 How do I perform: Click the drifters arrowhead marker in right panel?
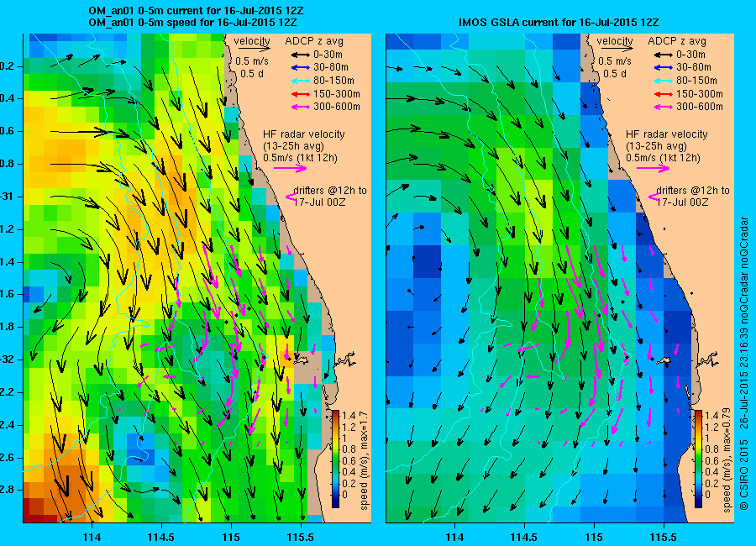pos(654,197)
